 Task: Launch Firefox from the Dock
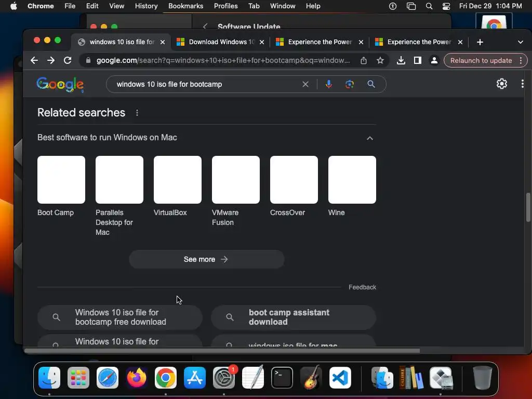point(137,378)
